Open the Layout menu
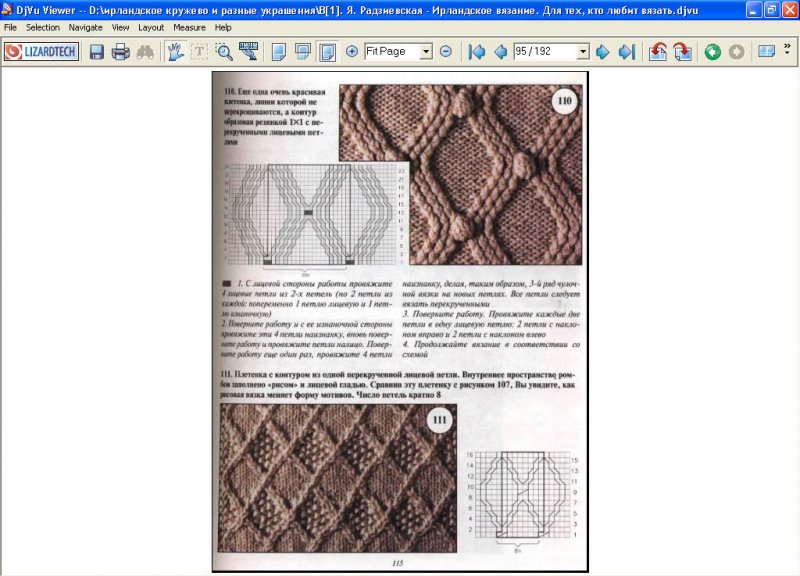 click(151, 28)
